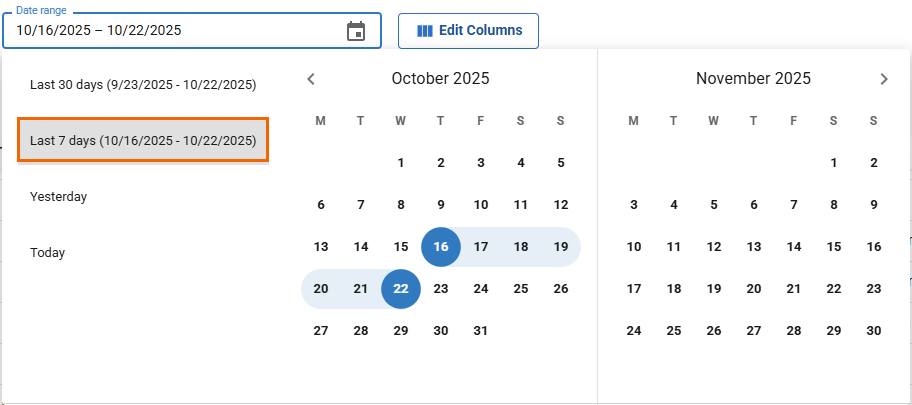Click the Date range text input
Image resolution: width=912 pixels, height=405 pixels.
170,31
